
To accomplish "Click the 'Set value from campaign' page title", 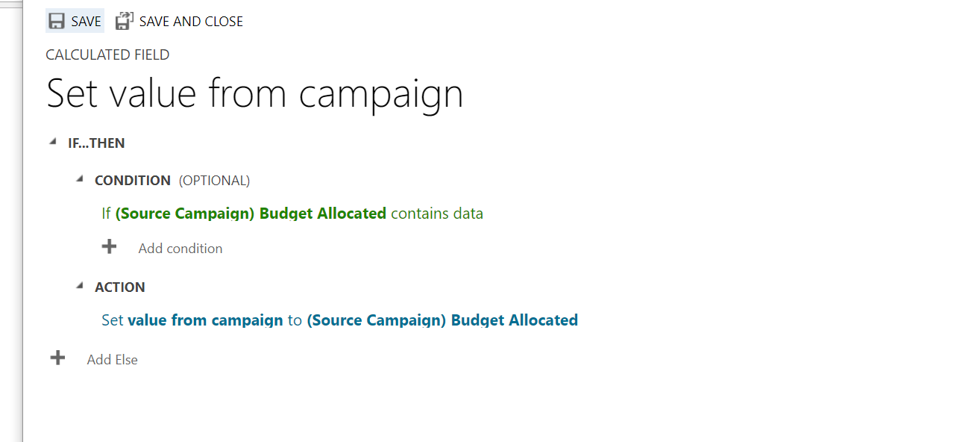I will (x=254, y=94).
